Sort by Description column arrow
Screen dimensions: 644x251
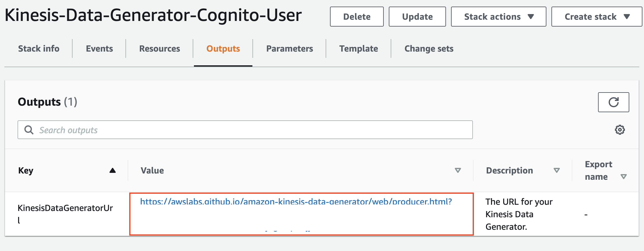[x=557, y=170]
